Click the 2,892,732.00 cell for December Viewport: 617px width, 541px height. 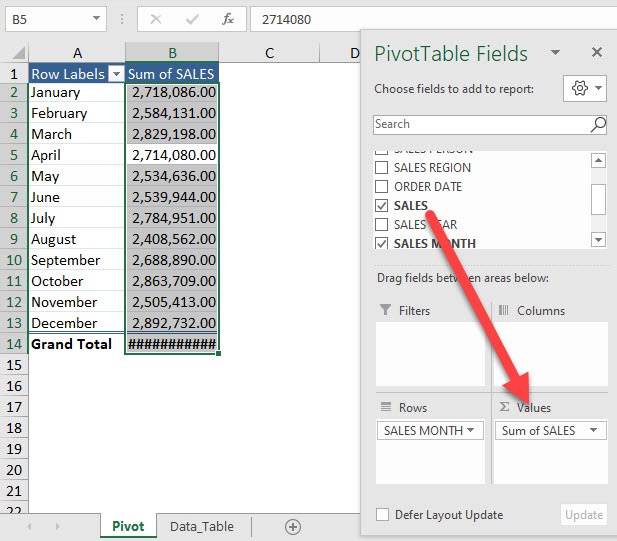click(172, 323)
